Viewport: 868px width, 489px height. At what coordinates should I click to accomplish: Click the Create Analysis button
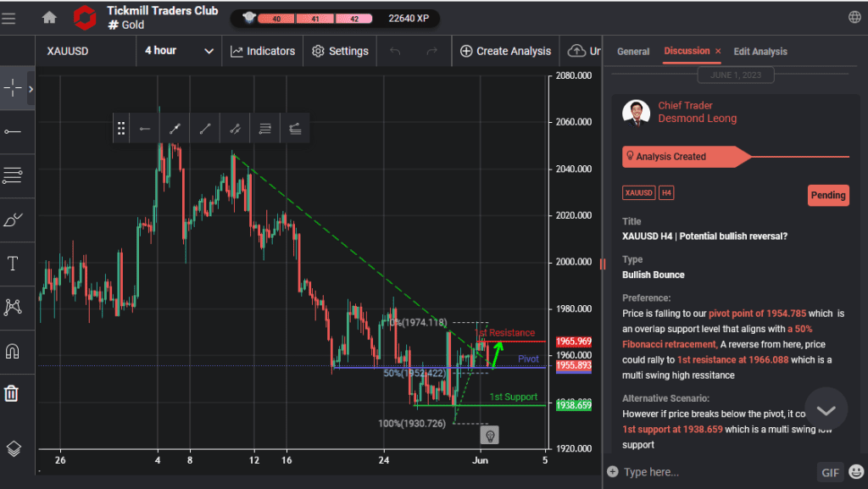click(505, 51)
